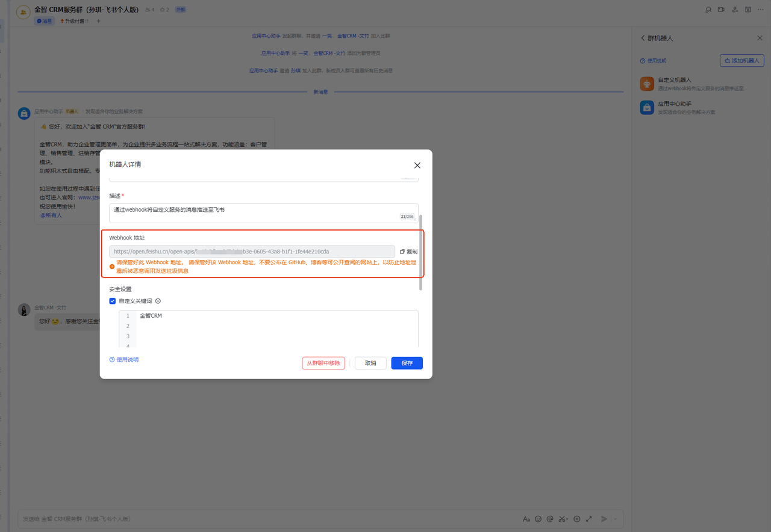
Task: Close the 群机器人 side panel
Action: [760, 38]
